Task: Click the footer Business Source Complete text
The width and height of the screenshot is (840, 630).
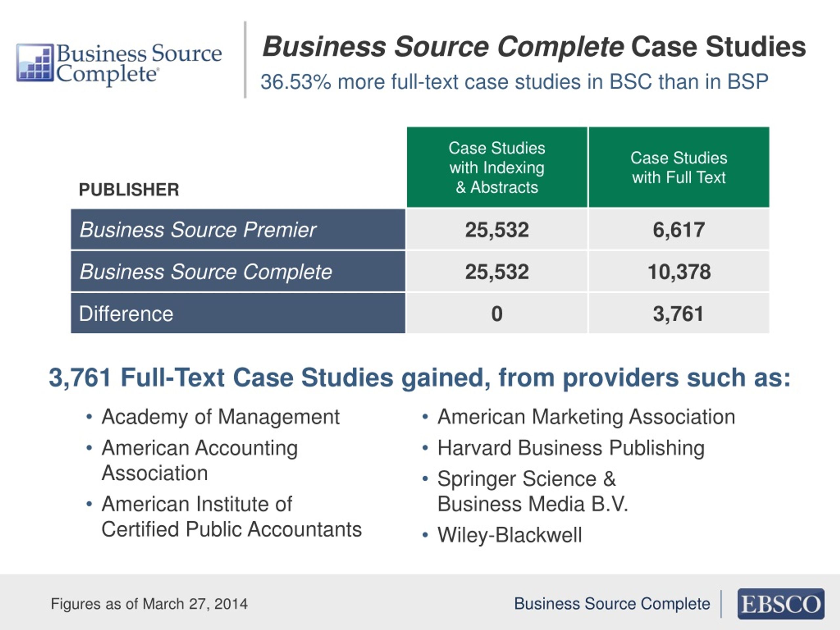Action: point(612,604)
